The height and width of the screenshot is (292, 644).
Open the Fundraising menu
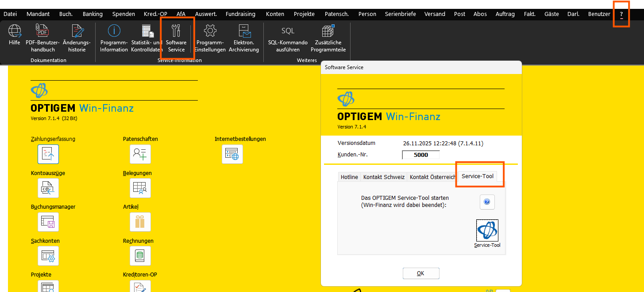240,14
